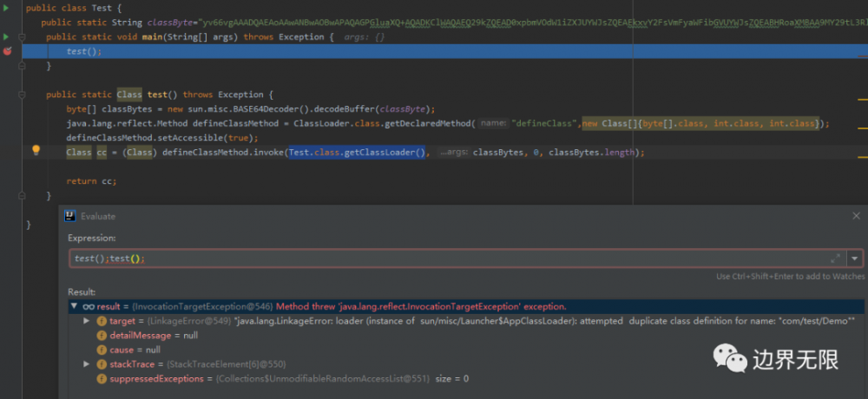The height and width of the screenshot is (399, 868).
Task: Click fold end marker after main's closing brace
Action: [22, 66]
